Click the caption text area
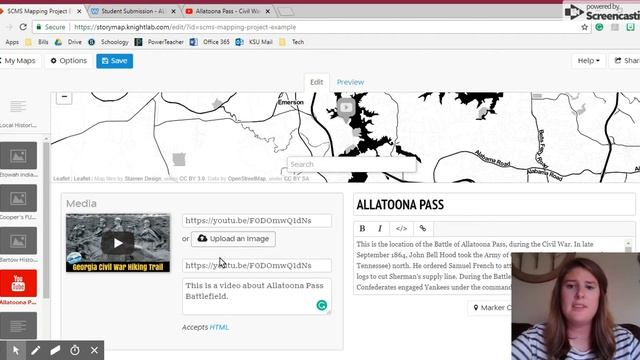640x360 pixels. 257,296
